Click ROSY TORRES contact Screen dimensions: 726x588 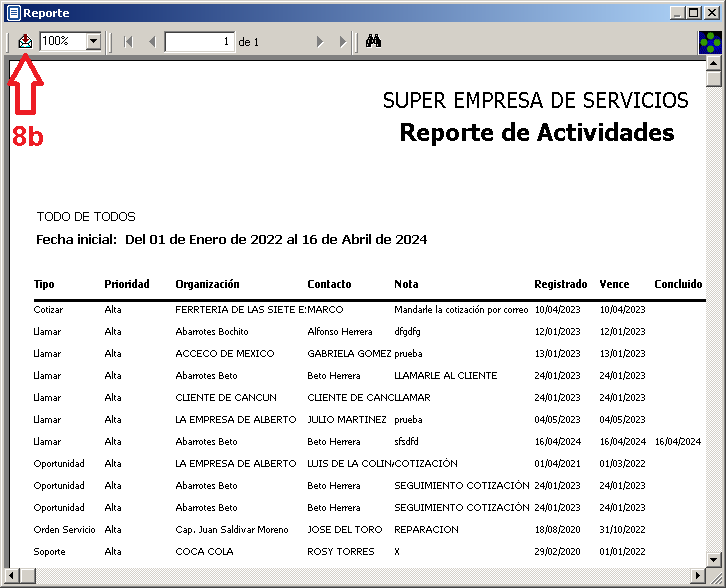coord(340,551)
